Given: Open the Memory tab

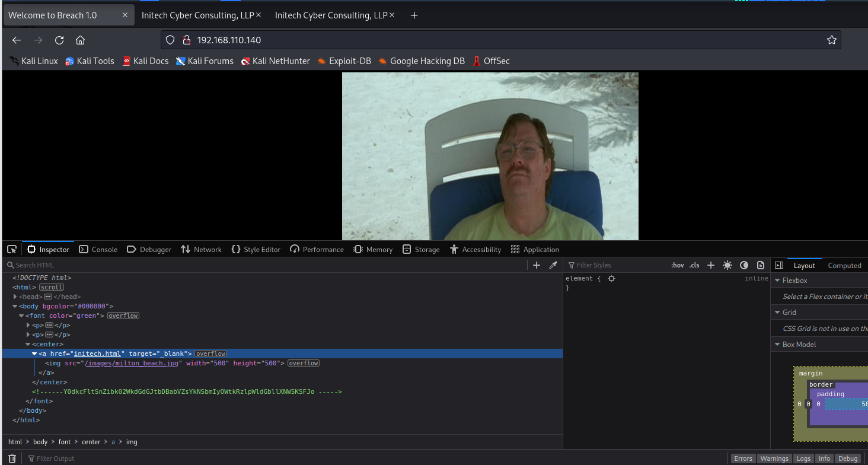Looking at the screenshot, I should 373,250.
